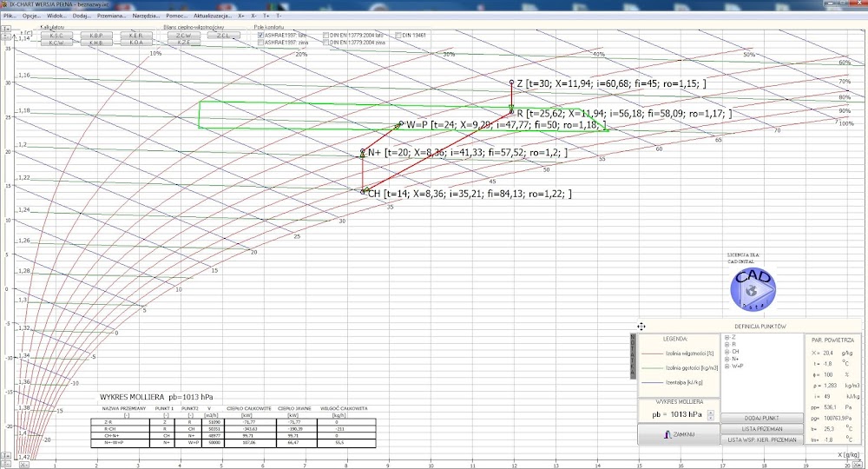Click the WYKRES MOLLIERA pb=1013 hPa title
This screenshot has width=868, height=469.
point(156,397)
